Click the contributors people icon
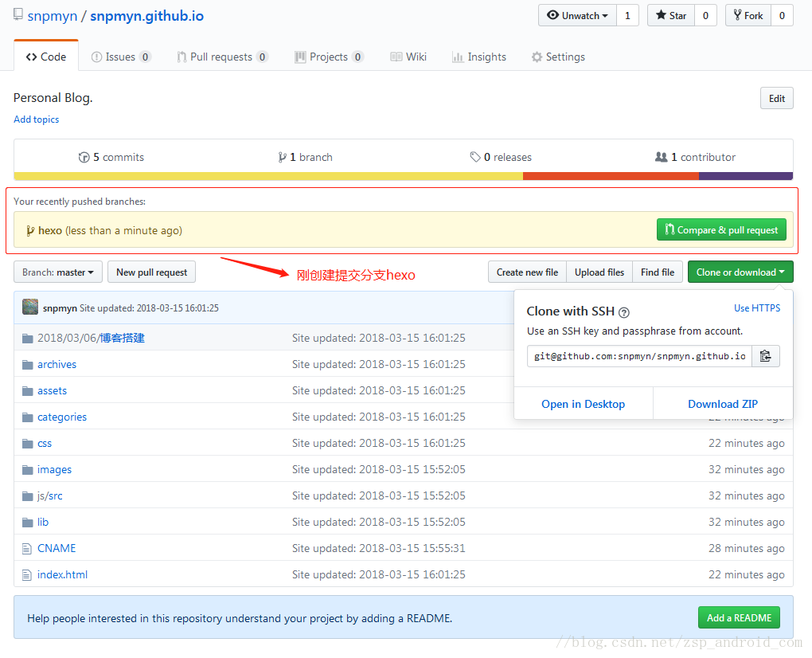The height and width of the screenshot is (658, 812). 662,156
